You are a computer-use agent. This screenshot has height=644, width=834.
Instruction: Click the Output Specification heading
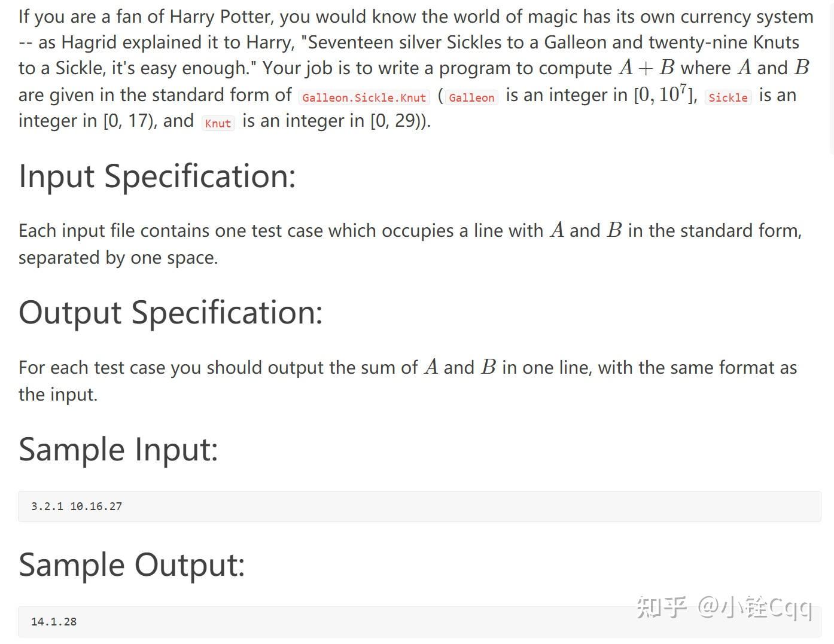tap(171, 312)
